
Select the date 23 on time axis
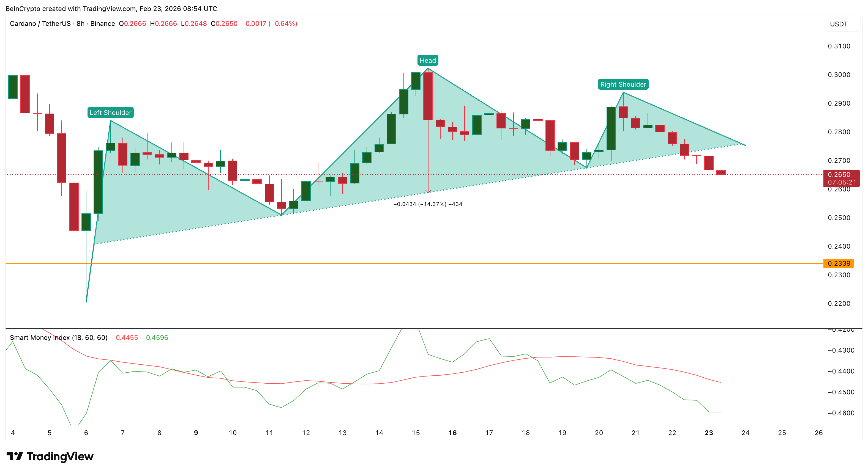coord(709,433)
